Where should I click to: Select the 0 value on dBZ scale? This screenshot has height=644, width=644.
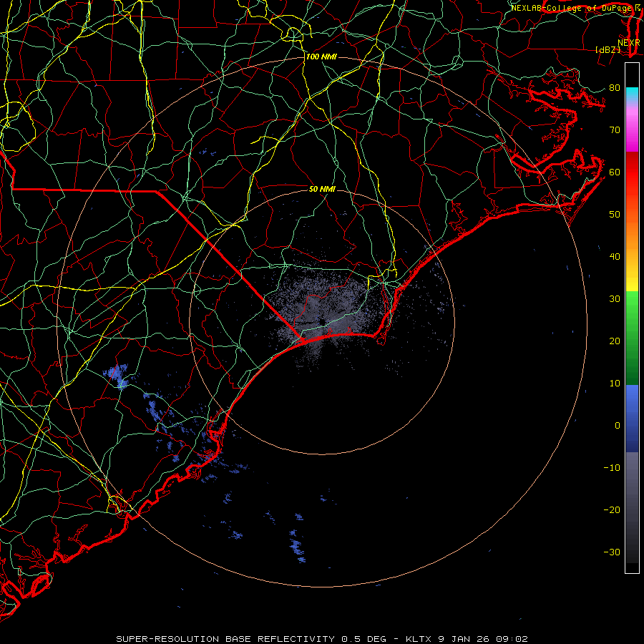click(x=618, y=426)
